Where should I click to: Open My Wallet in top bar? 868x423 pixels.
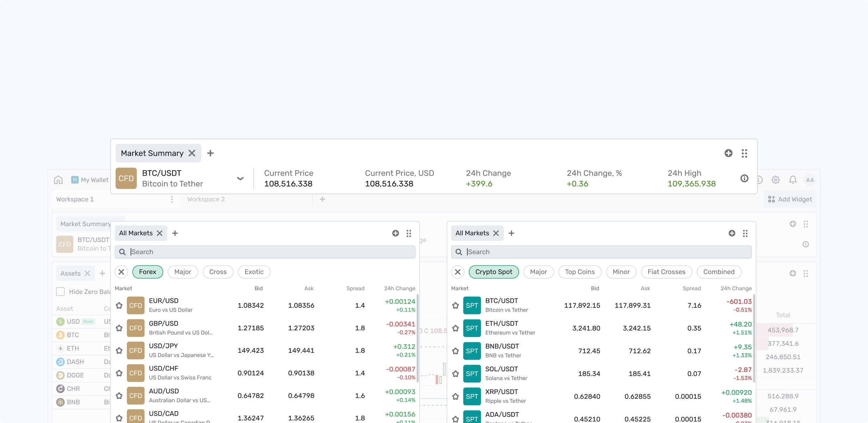coord(90,180)
